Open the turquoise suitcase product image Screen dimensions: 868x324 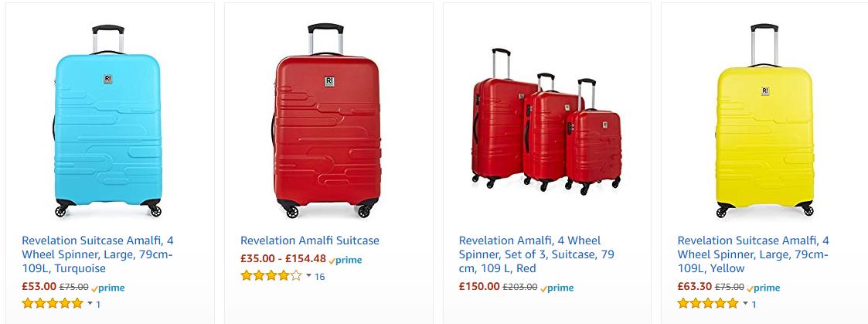(x=108, y=121)
